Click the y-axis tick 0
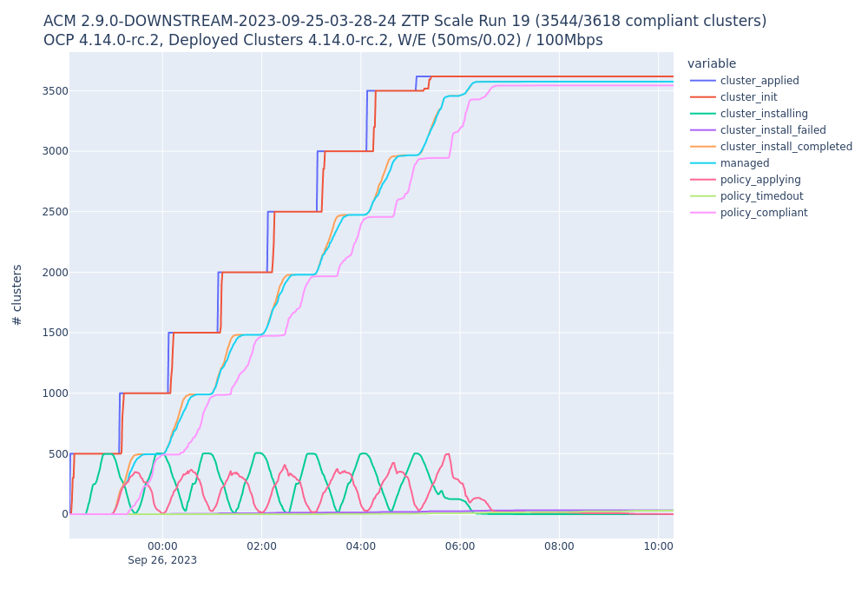868x608 pixels. coord(65,514)
